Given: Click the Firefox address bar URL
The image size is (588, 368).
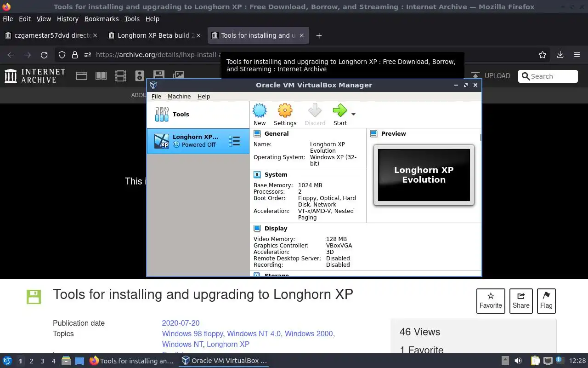Looking at the screenshot, I should pos(158,55).
